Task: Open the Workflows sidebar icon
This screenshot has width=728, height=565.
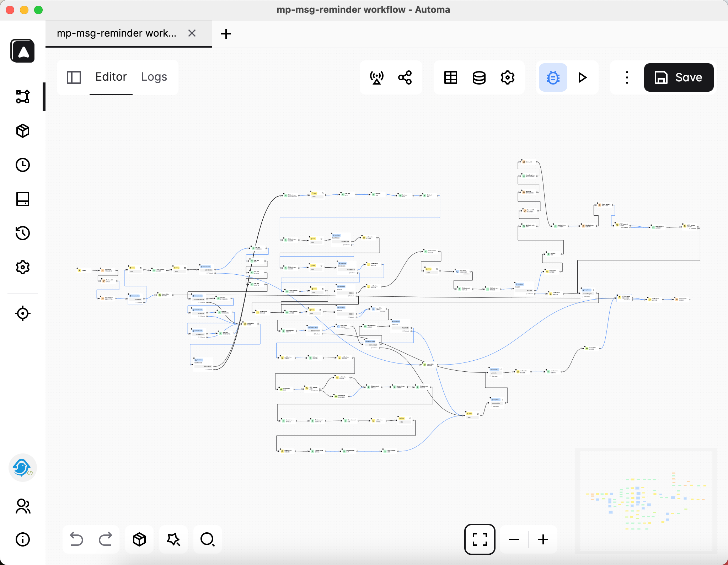Action: pos(23,97)
